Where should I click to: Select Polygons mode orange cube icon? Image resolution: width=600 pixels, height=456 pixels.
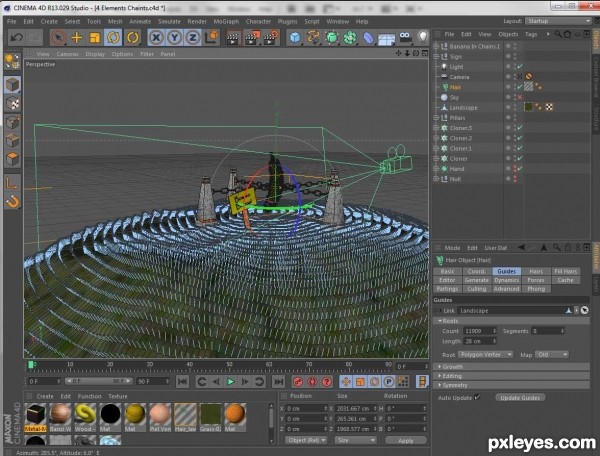point(12,158)
